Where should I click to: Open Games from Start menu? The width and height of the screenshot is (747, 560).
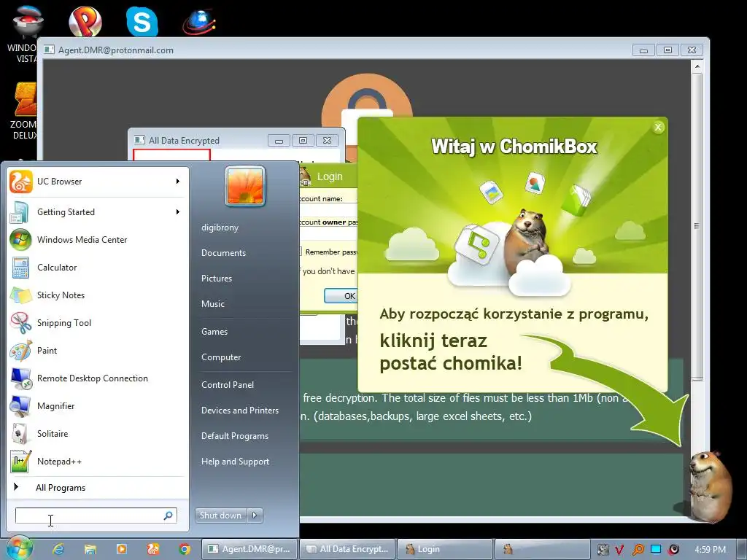tap(214, 332)
